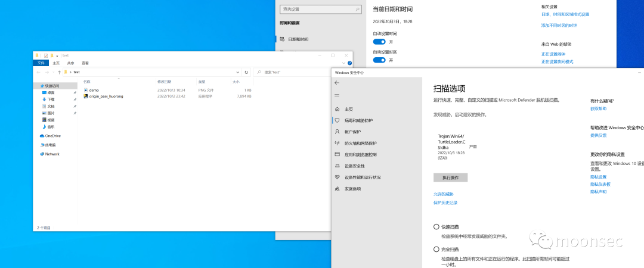Click the shield icon for 病毒和威胁防护
Image resolution: width=644 pixels, height=268 pixels.
337,121
